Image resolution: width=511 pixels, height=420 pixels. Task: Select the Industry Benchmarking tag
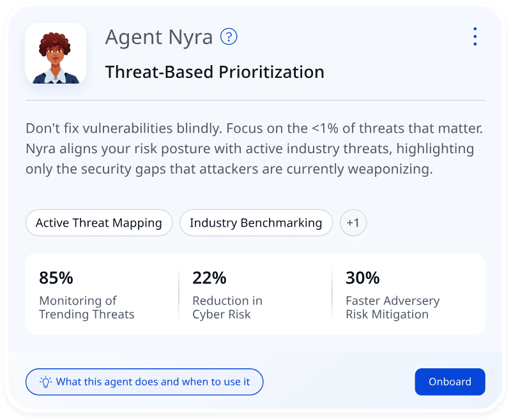pyautogui.click(x=256, y=223)
